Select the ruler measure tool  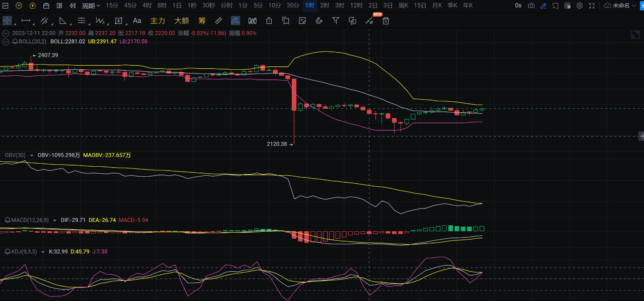click(x=219, y=21)
